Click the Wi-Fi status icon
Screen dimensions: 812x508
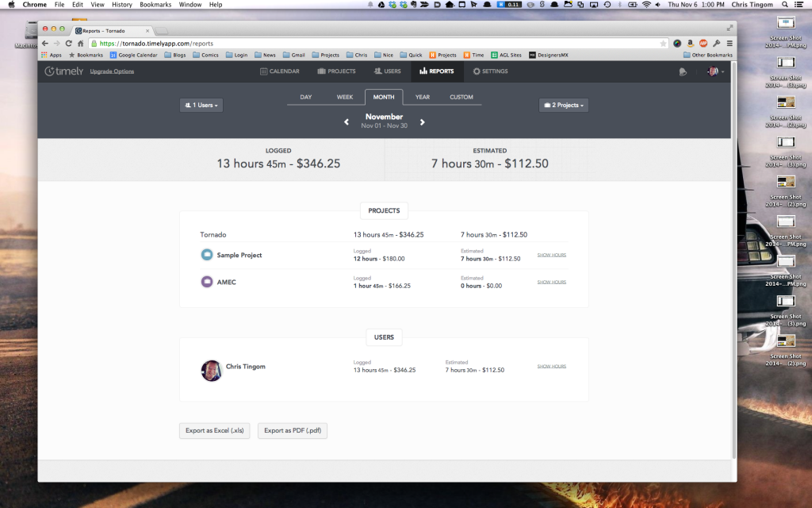coord(646,5)
